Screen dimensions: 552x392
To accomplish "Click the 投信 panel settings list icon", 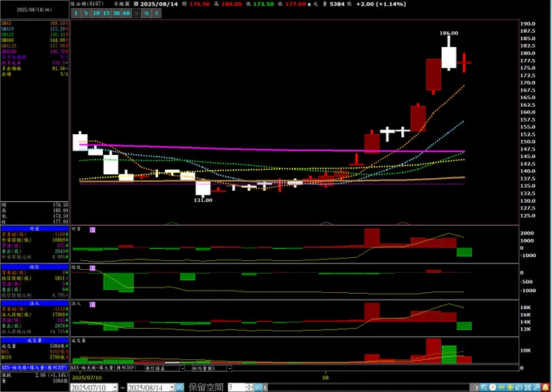I will point(92,268).
